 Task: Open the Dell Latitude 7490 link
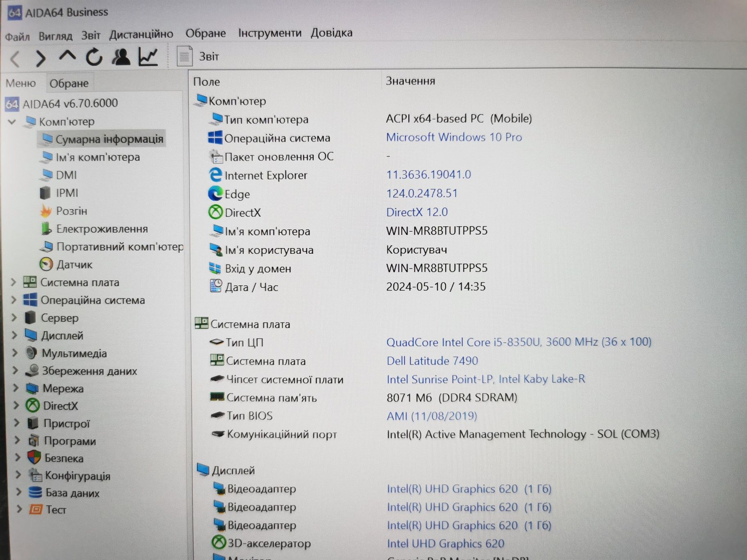[x=432, y=361]
